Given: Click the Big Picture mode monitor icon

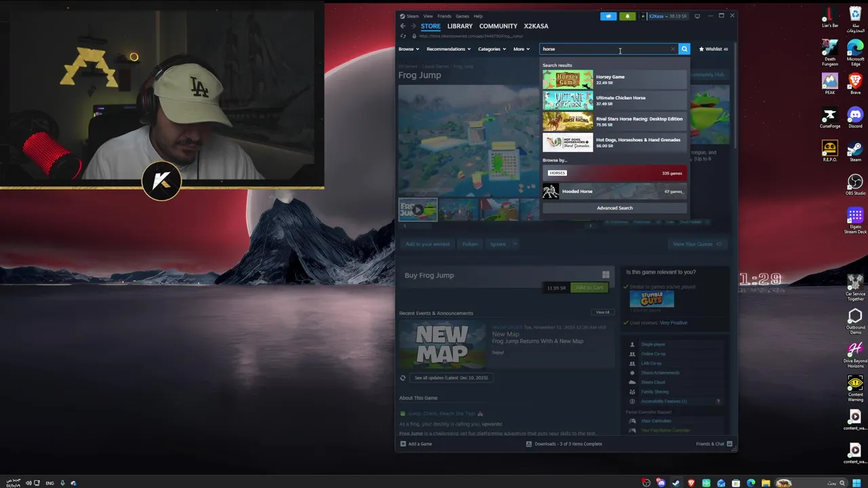Looking at the screenshot, I should 697,16.
